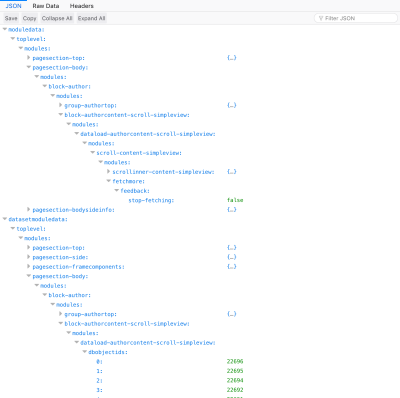This screenshot has width=400, height=398.
Task: Collapse the fetchmore node
Action: 109,181
